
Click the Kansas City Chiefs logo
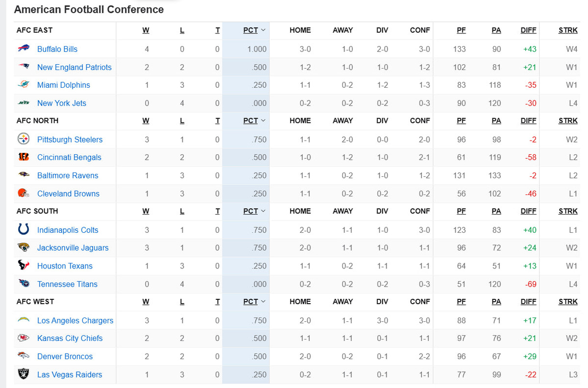(24, 338)
